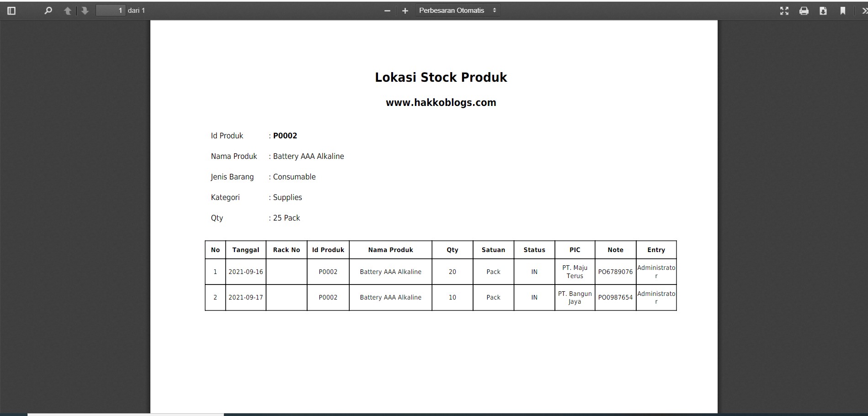This screenshot has height=416, width=868.
Task: Open the Perbesaran Otomatis zoom dropdown
Action: click(457, 10)
